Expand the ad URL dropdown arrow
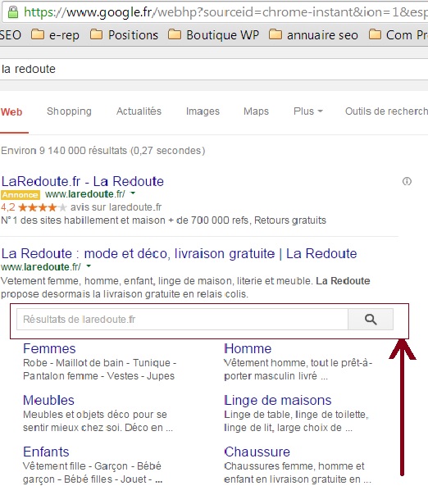The image size is (428, 504). 133,193
